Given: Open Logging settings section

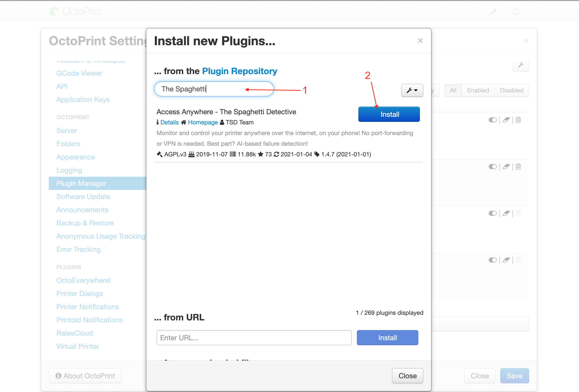Looking at the screenshot, I should coord(69,170).
